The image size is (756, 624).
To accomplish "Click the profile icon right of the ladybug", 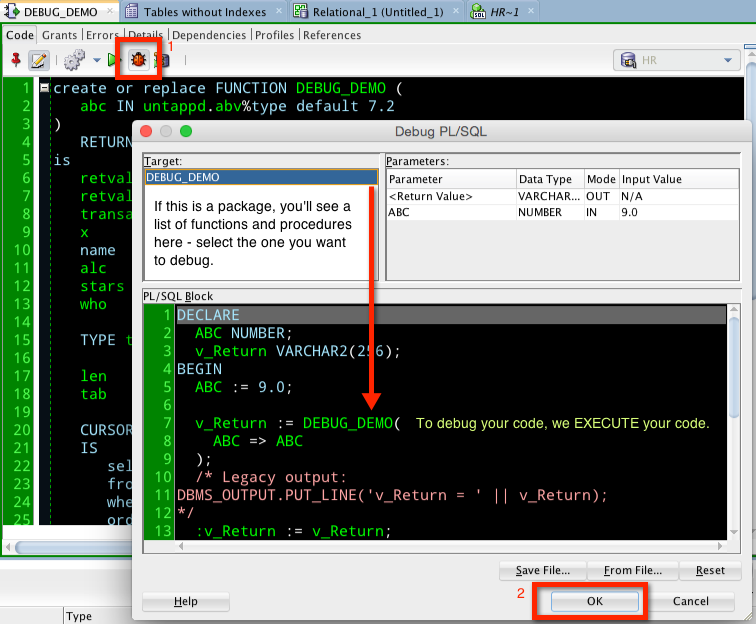I will point(163,60).
